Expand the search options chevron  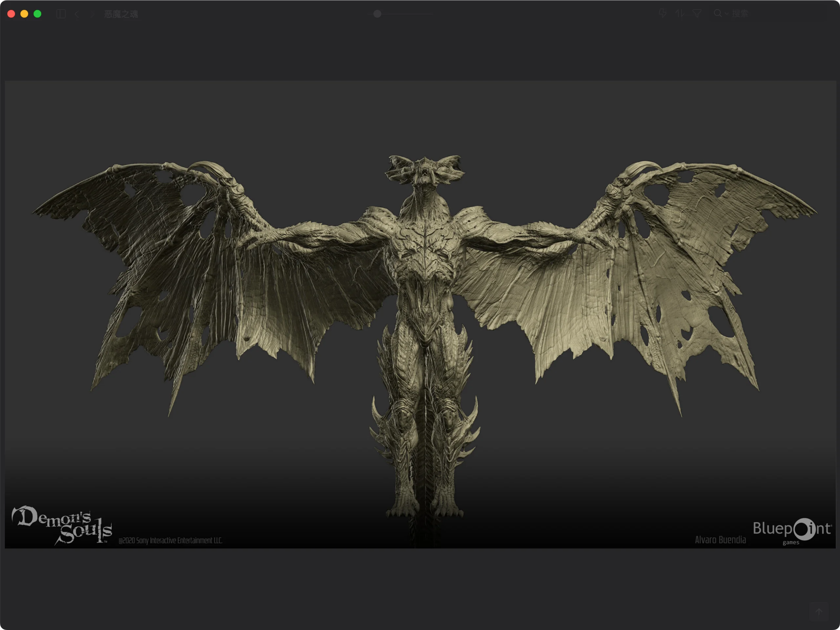point(726,14)
